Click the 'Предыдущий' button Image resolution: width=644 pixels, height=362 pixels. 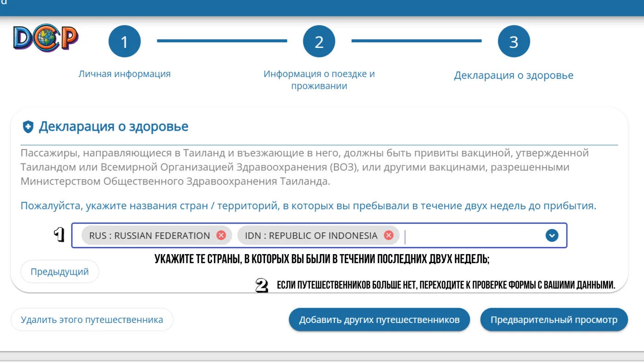pos(60,271)
